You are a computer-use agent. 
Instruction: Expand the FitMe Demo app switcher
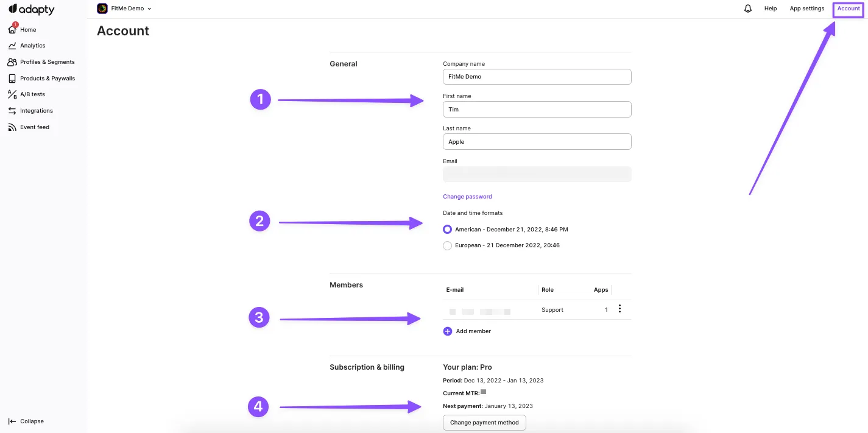pyautogui.click(x=125, y=9)
